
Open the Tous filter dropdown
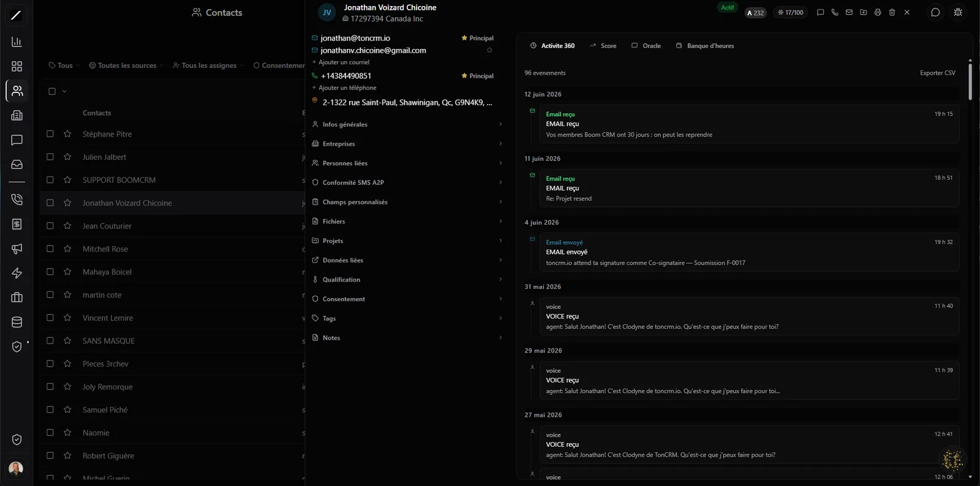click(64, 65)
